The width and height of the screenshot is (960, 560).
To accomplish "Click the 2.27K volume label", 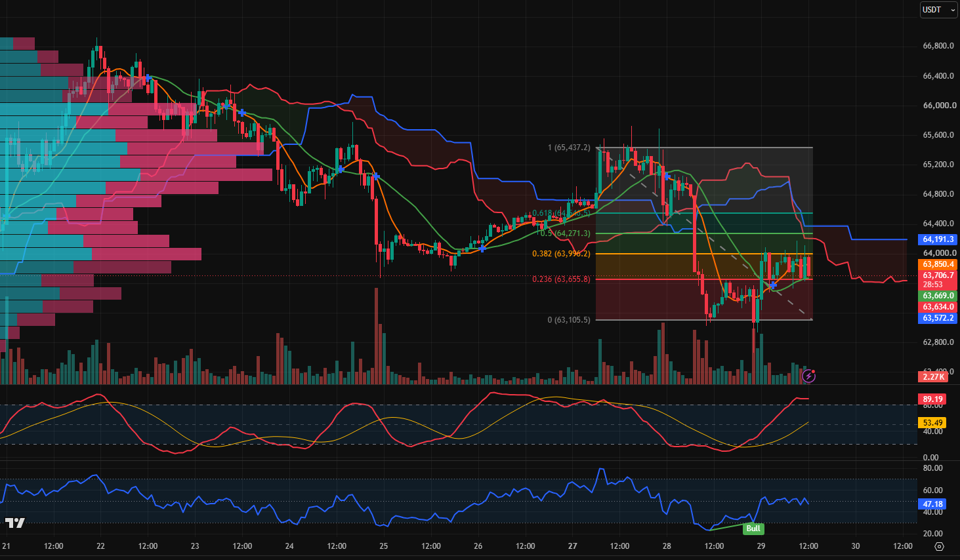I will click(x=933, y=377).
